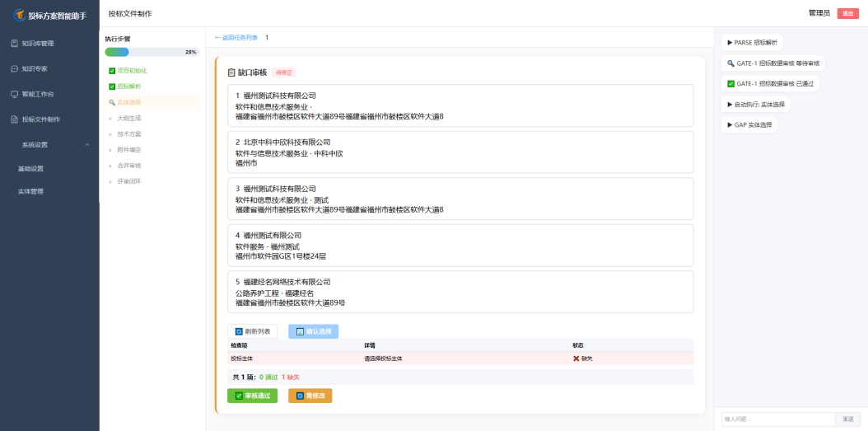Viewport: 868px width, 431px height.
Task: Click the 退出 logout button
Action: 847,13
